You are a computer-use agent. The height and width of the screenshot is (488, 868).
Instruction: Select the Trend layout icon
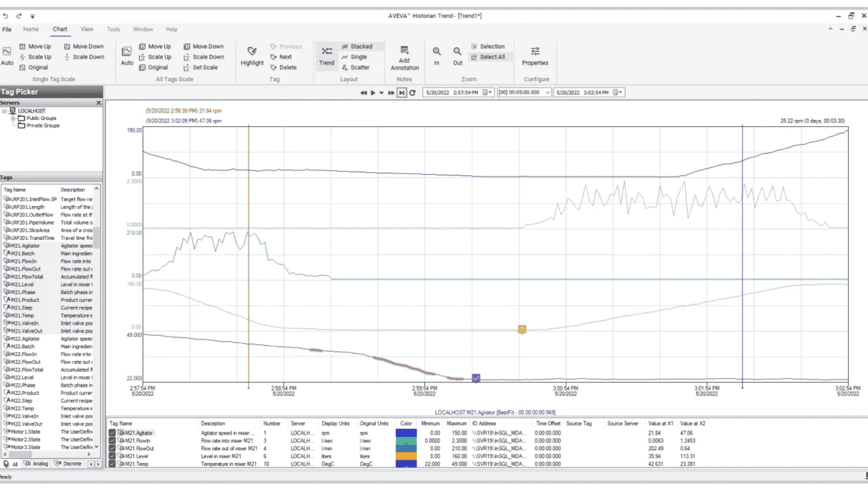click(x=326, y=51)
